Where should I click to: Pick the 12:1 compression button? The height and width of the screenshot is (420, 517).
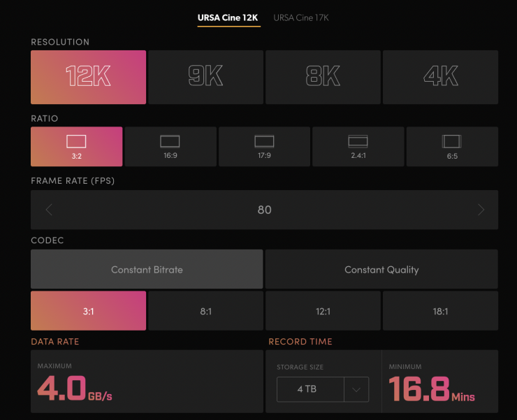click(x=323, y=311)
